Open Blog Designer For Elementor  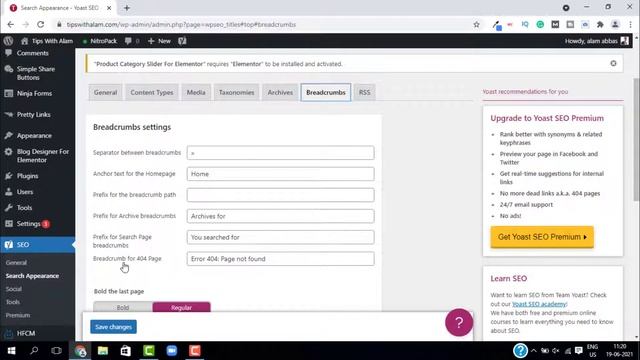coord(42,156)
